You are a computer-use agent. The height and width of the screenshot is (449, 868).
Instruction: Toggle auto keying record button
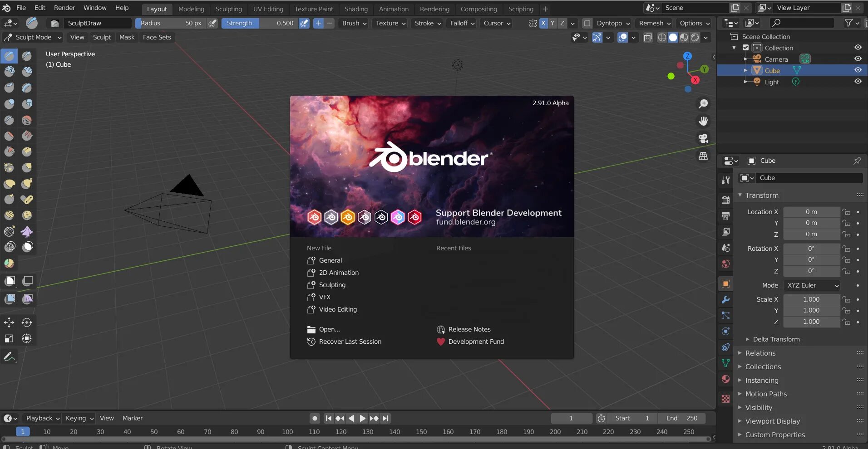tap(315, 418)
